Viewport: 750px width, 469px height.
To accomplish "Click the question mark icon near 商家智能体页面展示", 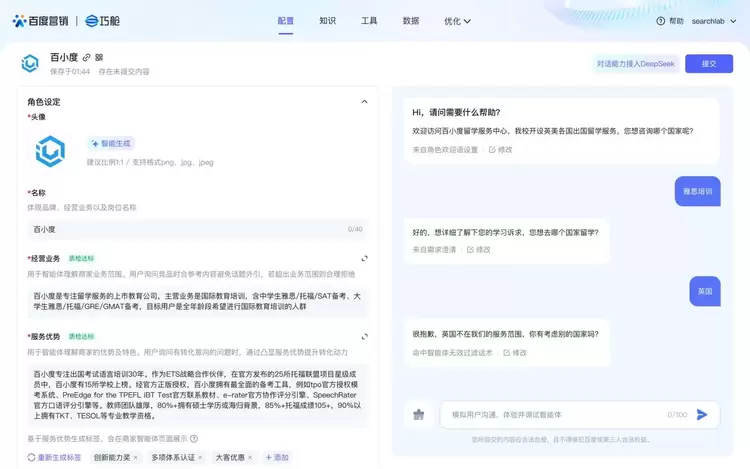I will pos(194,438).
